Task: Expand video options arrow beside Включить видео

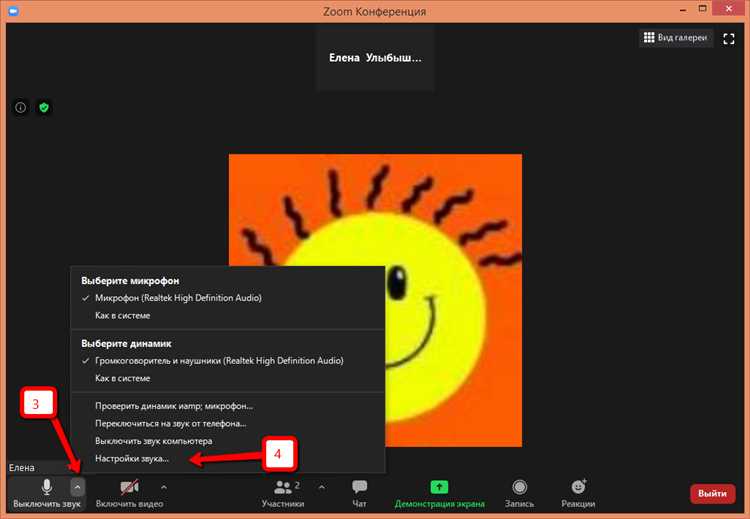Action: pyautogui.click(x=164, y=487)
